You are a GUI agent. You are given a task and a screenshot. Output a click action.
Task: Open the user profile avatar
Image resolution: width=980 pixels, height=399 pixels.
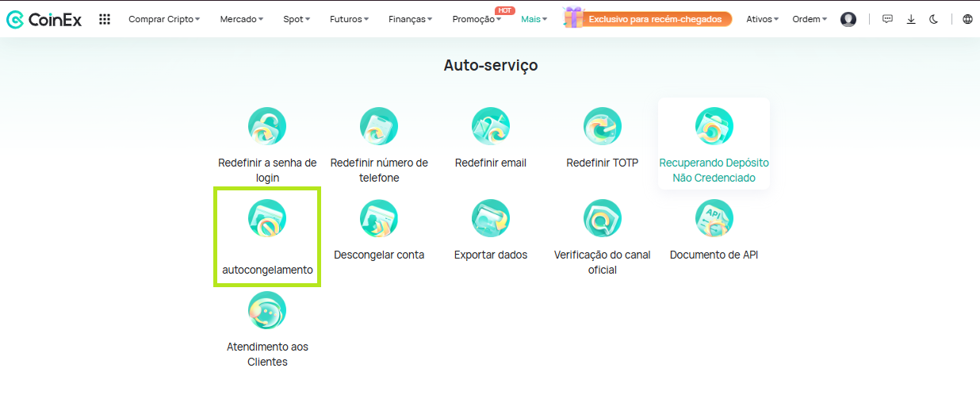pyautogui.click(x=848, y=19)
